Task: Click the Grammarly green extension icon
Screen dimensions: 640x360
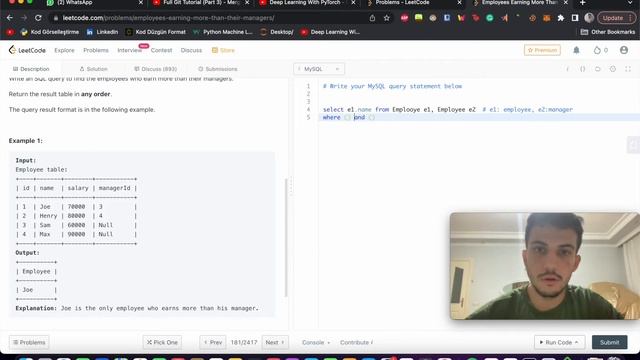Action: (490, 18)
